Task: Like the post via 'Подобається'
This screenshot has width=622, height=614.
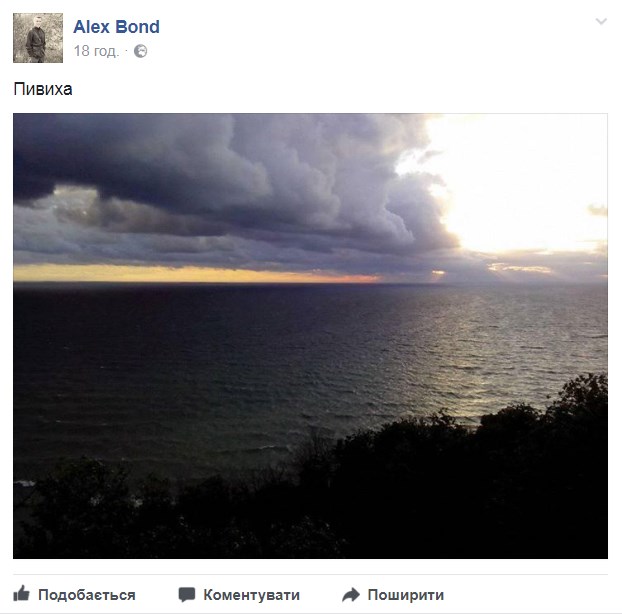Action: pyautogui.click(x=87, y=595)
